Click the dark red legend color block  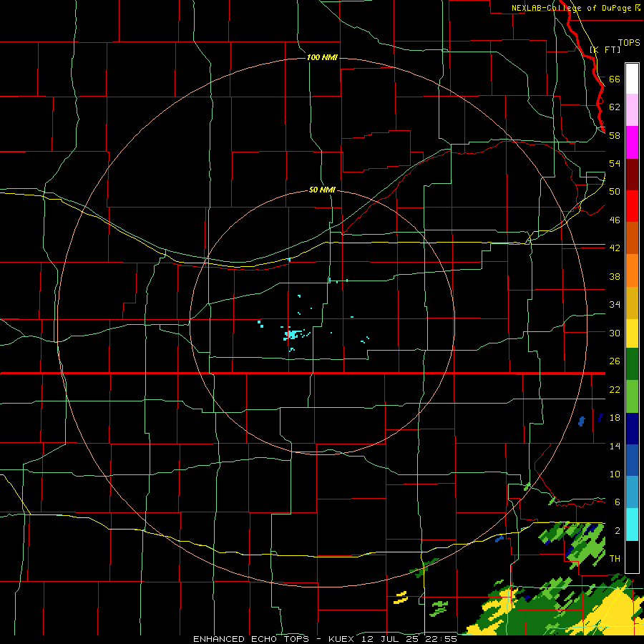coord(632,175)
